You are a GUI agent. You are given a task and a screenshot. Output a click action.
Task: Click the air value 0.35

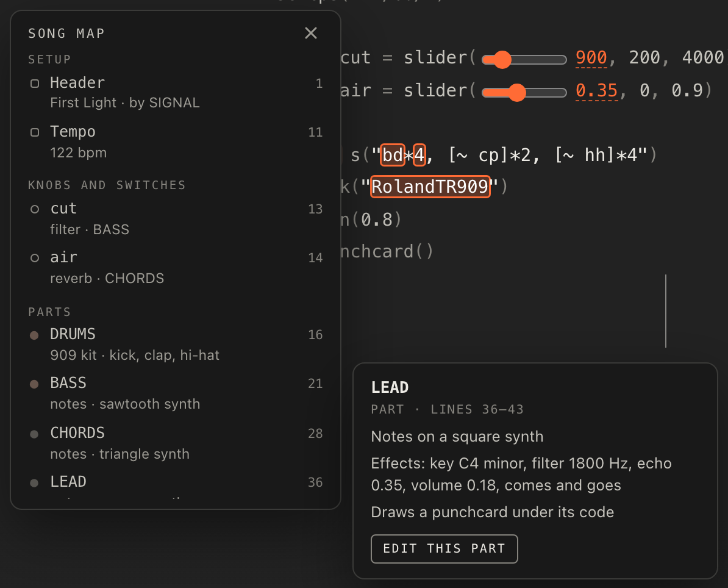(597, 90)
